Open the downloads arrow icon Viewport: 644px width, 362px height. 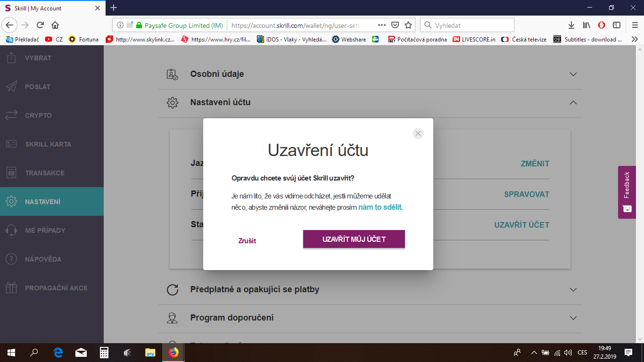tap(571, 25)
